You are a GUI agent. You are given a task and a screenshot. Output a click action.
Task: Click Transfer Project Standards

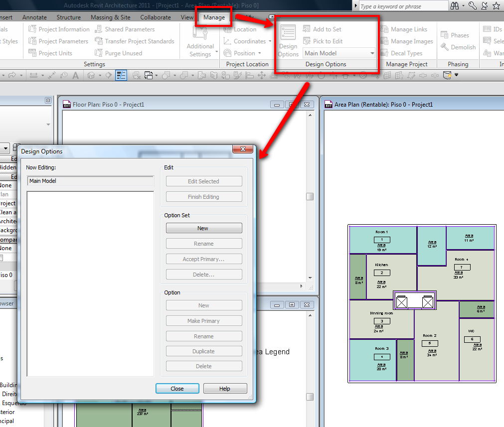point(135,41)
